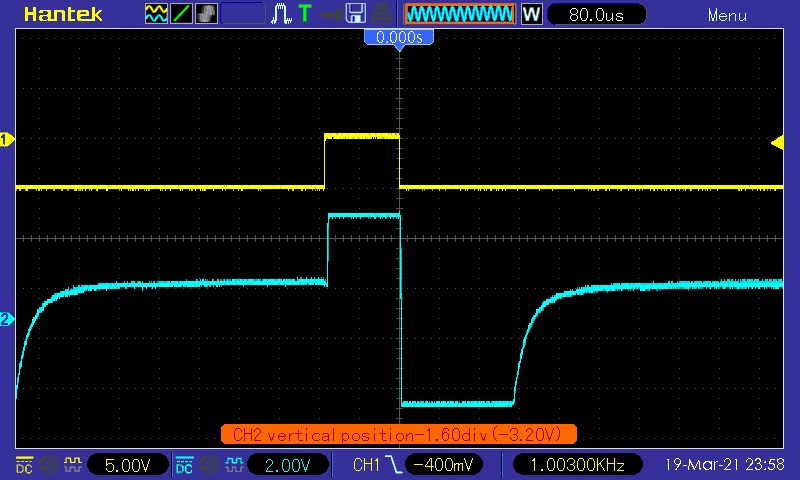Select the CH1 trigger source label

(367, 465)
